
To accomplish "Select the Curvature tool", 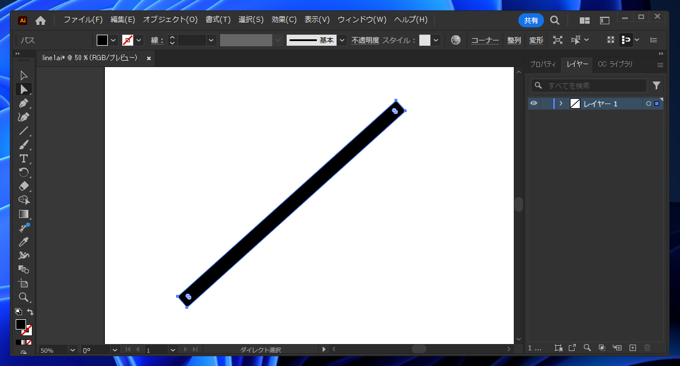I will pos(23,117).
